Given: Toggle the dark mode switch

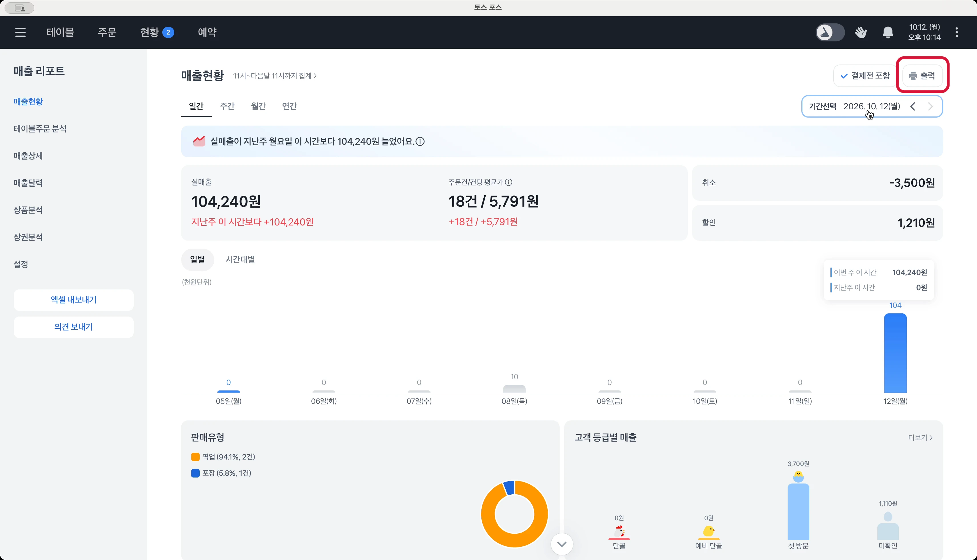Looking at the screenshot, I should point(830,32).
